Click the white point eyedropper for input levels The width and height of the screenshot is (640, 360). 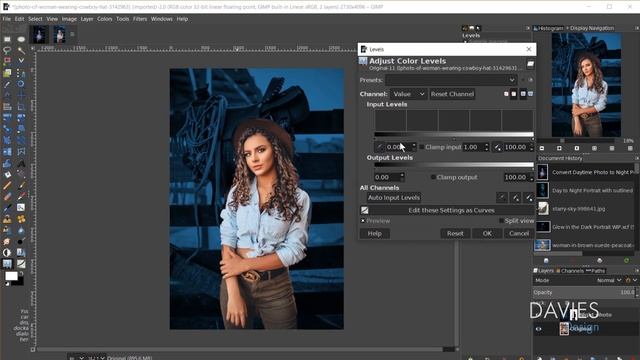497,147
